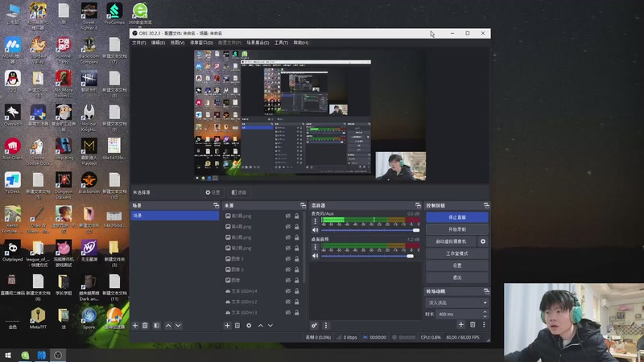Toggle visibility of 第5局.png source
The height and width of the screenshot is (362, 644).
tap(288, 216)
